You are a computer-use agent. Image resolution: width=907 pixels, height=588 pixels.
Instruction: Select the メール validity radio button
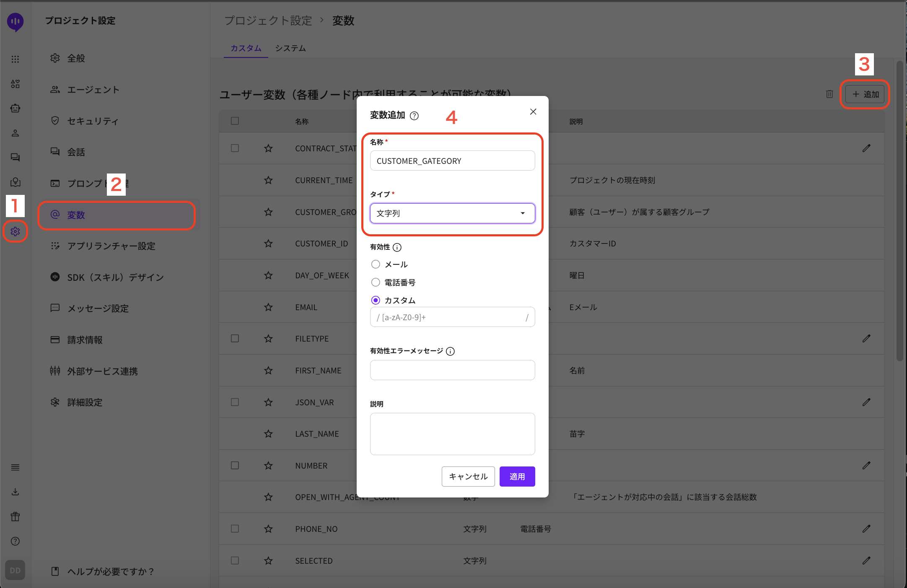[376, 264]
